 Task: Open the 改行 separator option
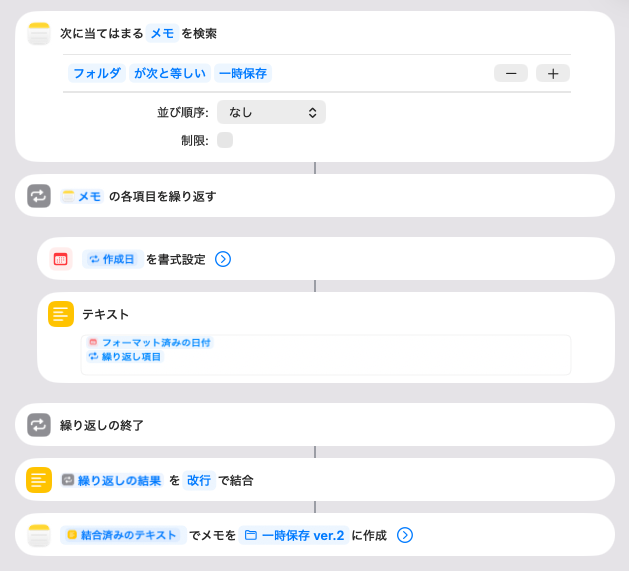199,480
